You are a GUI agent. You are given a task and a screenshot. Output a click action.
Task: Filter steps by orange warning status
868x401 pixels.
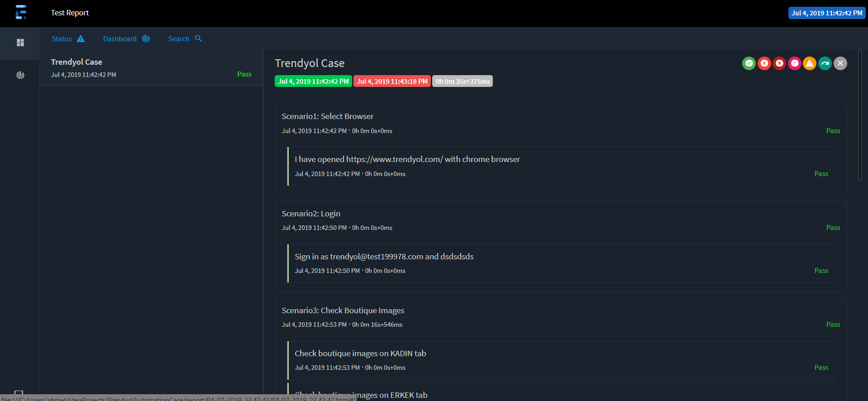tap(810, 63)
